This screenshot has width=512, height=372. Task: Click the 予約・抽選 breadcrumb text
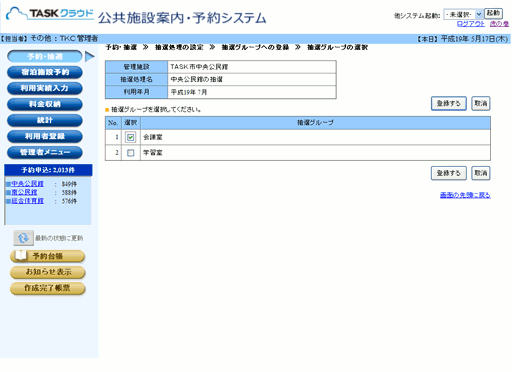pyautogui.click(x=121, y=47)
